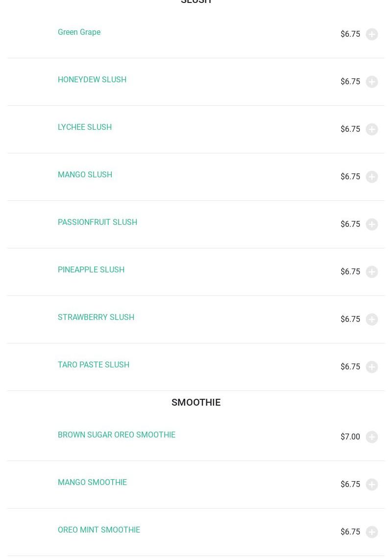Click the MANGO SLUSH name link
The image size is (392, 559).
pyautogui.click(x=85, y=175)
